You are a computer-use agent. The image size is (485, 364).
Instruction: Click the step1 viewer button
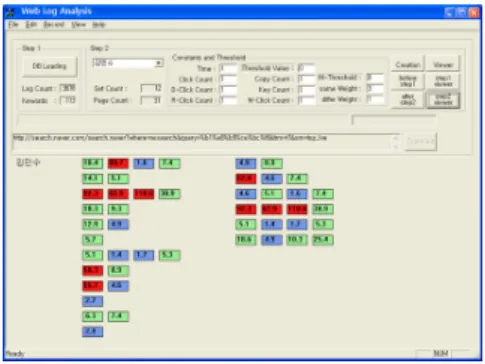[443, 81]
